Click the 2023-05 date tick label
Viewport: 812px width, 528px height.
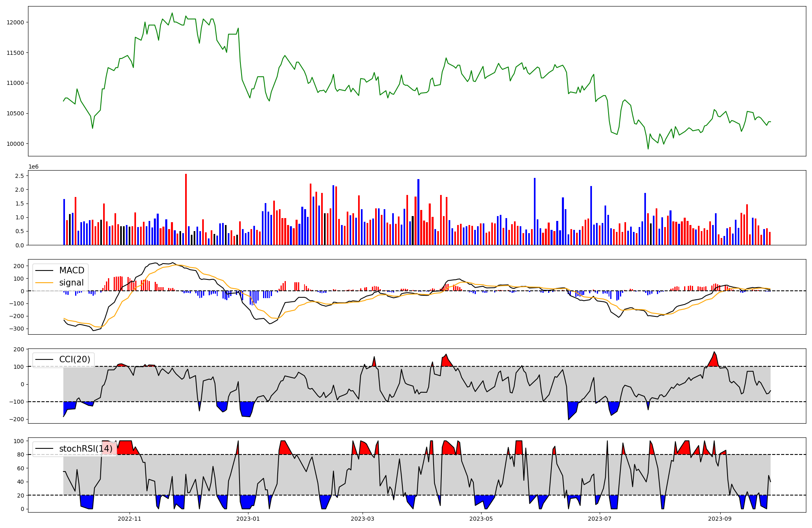pyautogui.click(x=481, y=519)
